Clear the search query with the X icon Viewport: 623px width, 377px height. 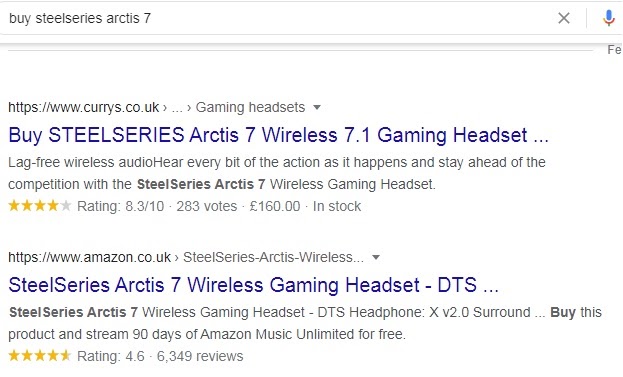coord(564,18)
